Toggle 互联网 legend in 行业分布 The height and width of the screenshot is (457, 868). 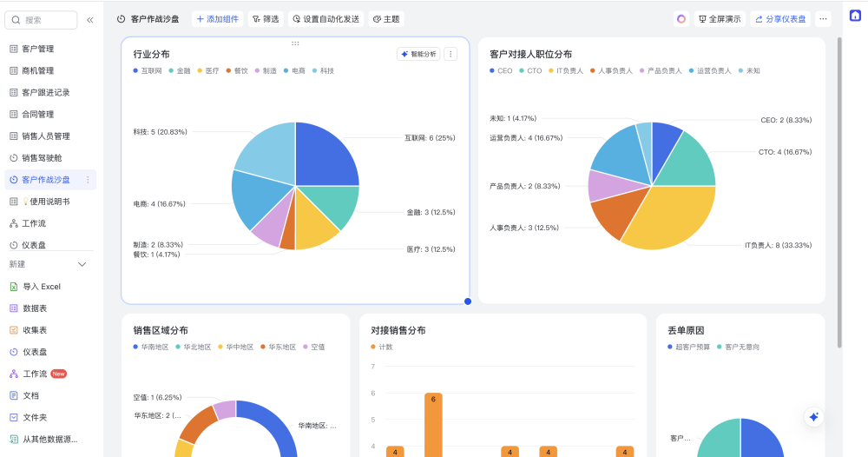[148, 71]
